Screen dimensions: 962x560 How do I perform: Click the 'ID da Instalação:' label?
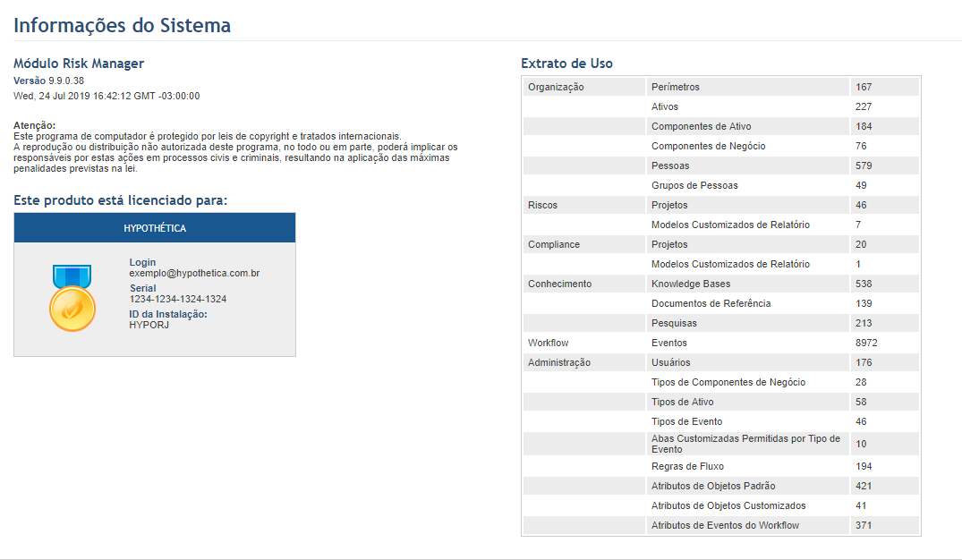(x=168, y=313)
